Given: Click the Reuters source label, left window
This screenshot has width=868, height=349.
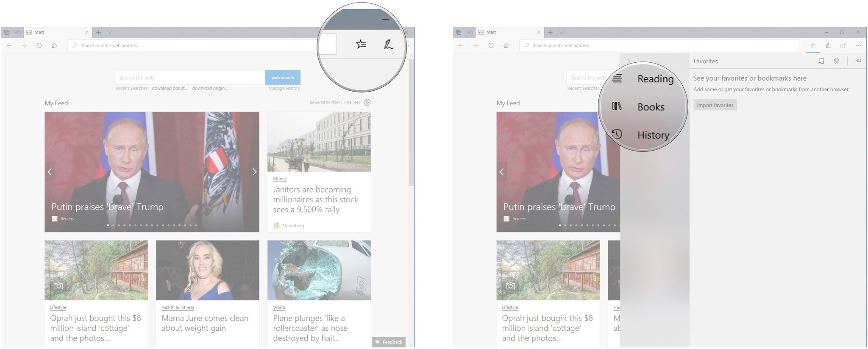Looking at the screenshot, I should [x=67, y=219].
